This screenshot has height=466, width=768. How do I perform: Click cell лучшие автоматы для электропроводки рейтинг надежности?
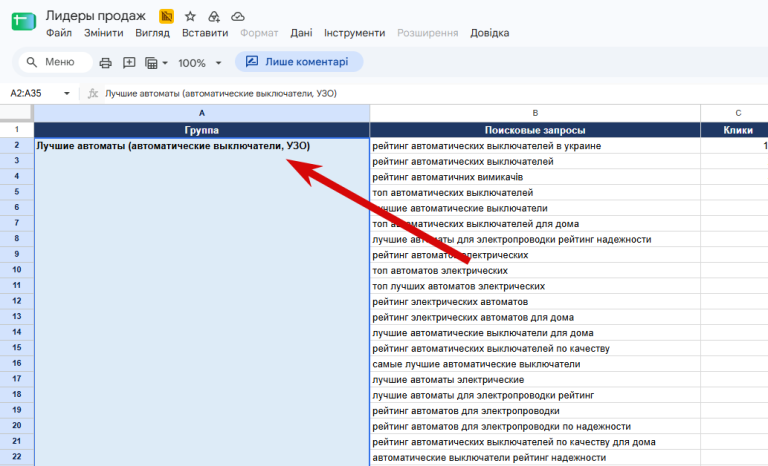click(535, 239)
